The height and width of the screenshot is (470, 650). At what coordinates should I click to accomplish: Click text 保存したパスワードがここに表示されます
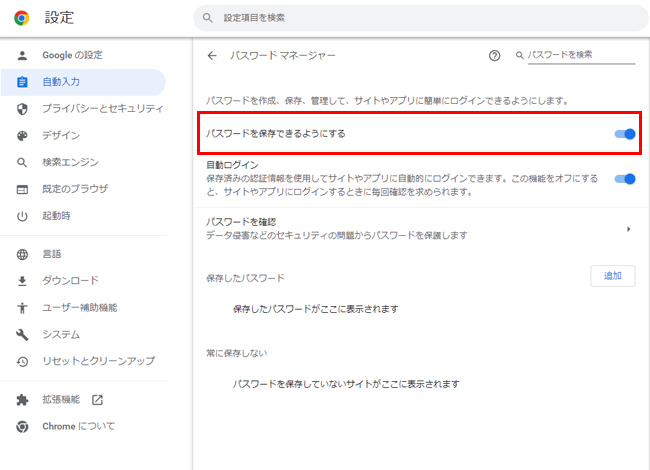point(316,309)
